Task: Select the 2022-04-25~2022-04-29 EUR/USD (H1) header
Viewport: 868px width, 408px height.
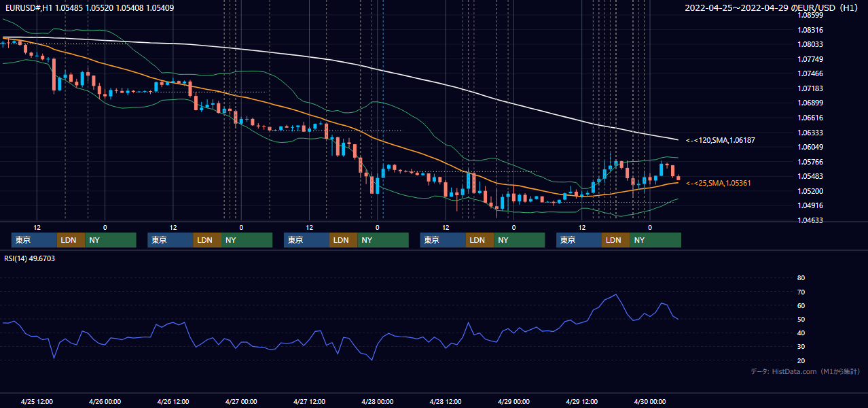Action: tap(772, 8)
